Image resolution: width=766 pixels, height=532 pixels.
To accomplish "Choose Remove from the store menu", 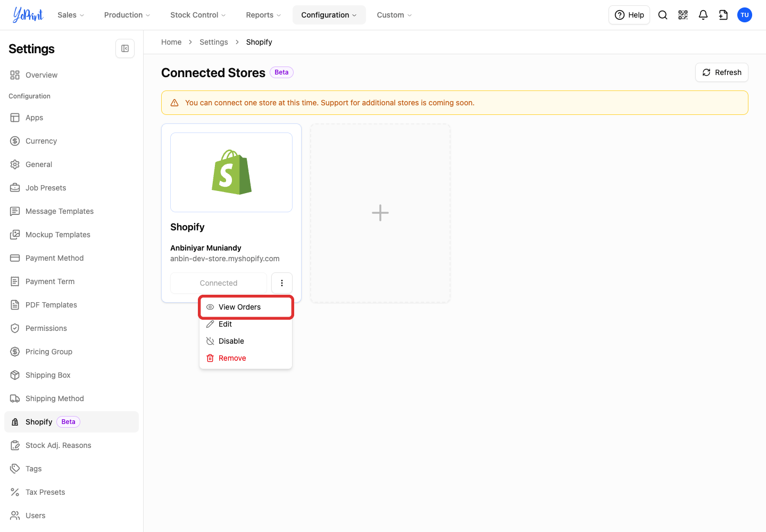I will [x=246, y=358].
